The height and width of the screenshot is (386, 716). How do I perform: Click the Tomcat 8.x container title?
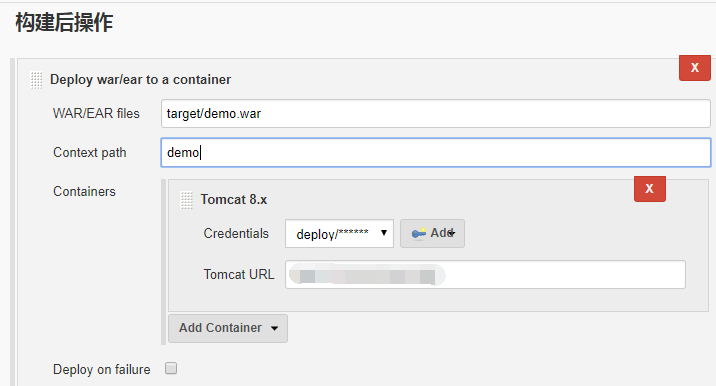tap(234, 200)
